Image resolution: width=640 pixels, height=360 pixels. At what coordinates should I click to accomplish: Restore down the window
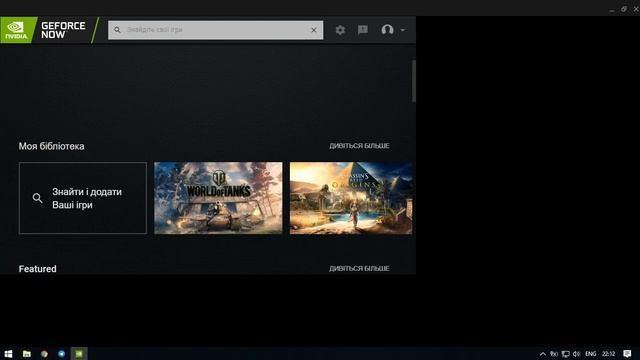(x=624, y=9)
